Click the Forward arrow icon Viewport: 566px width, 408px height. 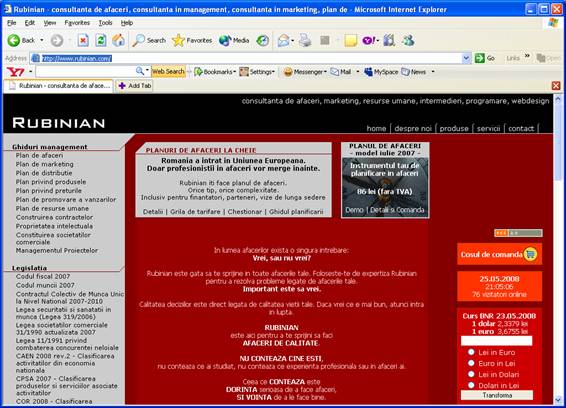click(57, 40)
